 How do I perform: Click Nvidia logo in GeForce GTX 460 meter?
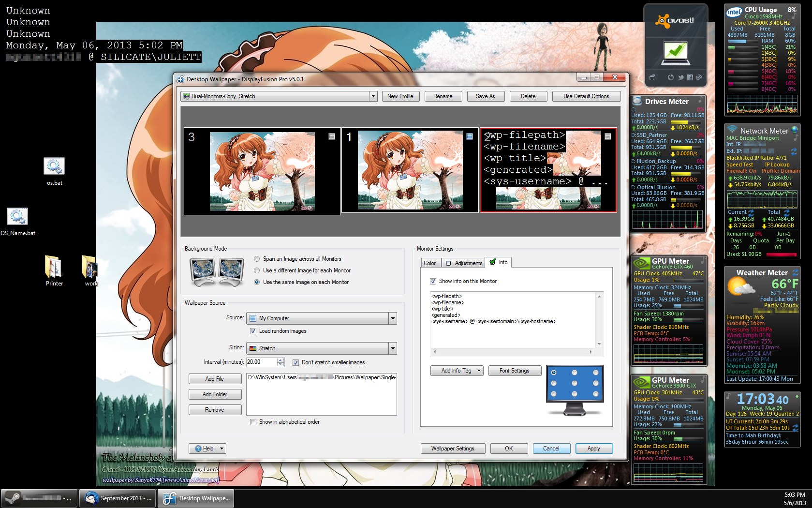[642, 263]
